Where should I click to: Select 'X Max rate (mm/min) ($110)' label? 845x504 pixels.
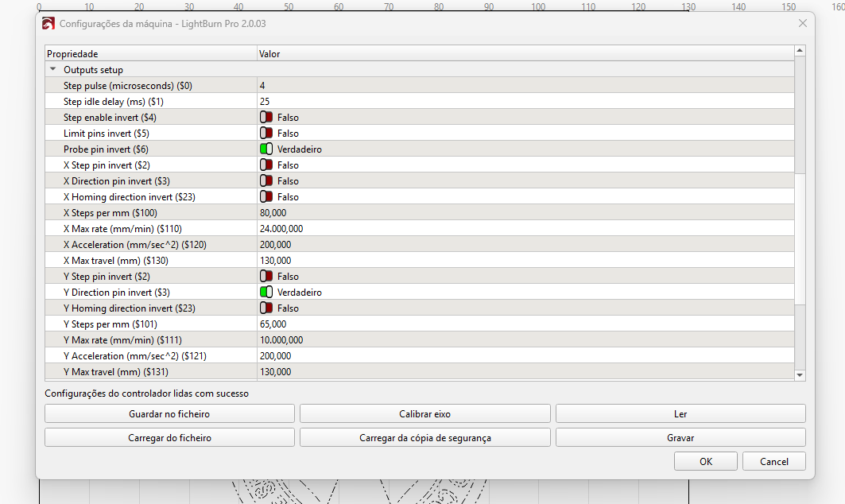pyautogui.click(x=122, y=229)
